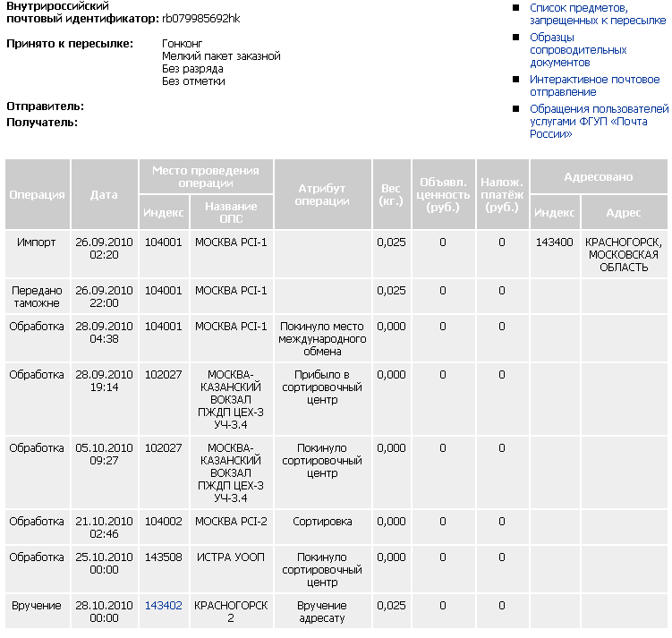Click the bullet beside "Образцы сопроводительных" link

click(516, 38)
